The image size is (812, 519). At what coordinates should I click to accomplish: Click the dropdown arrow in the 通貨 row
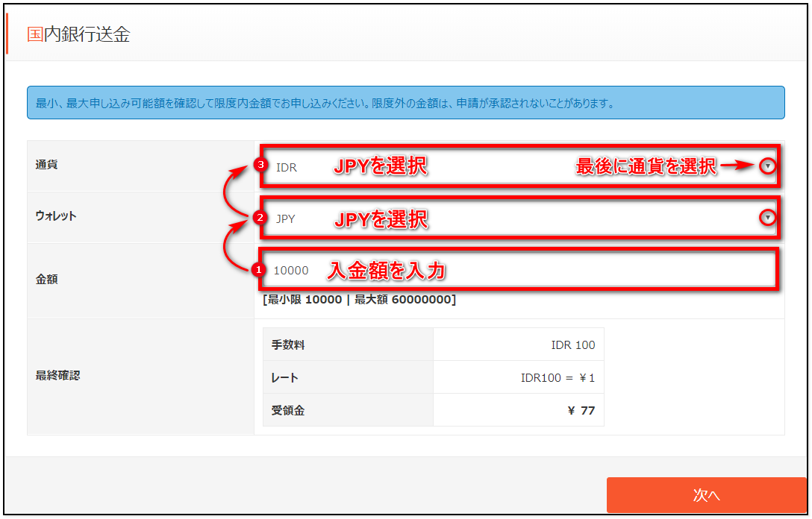pos(767,166)
